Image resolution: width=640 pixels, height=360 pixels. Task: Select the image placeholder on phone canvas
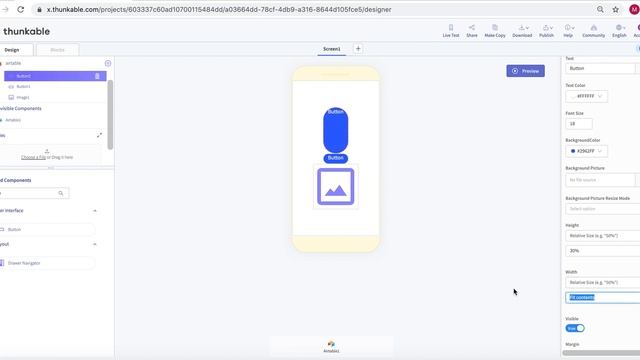click(x=336, y=187)
